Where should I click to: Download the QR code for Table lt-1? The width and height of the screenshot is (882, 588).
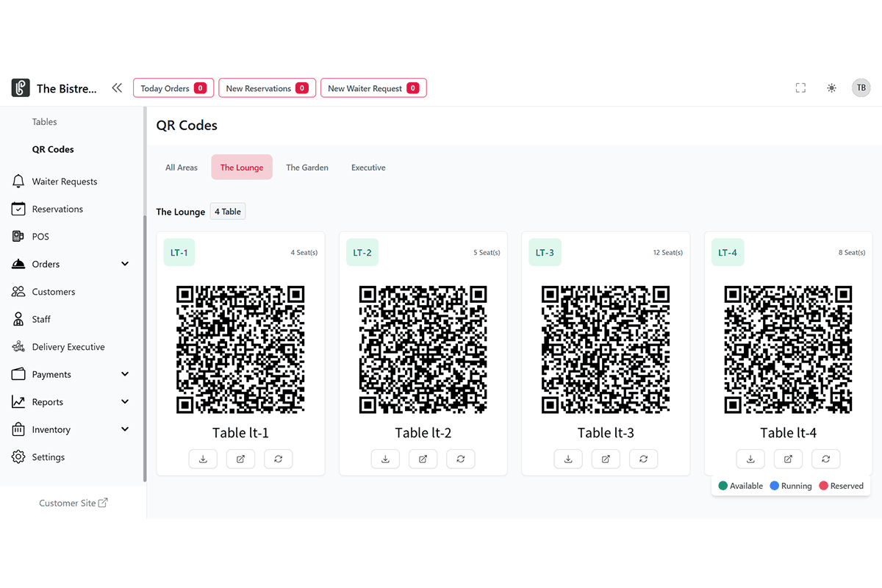pos(203,459)
